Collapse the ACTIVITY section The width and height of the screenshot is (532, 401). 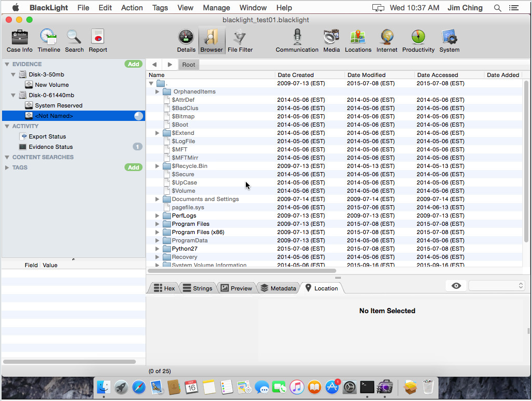point(7,126)
